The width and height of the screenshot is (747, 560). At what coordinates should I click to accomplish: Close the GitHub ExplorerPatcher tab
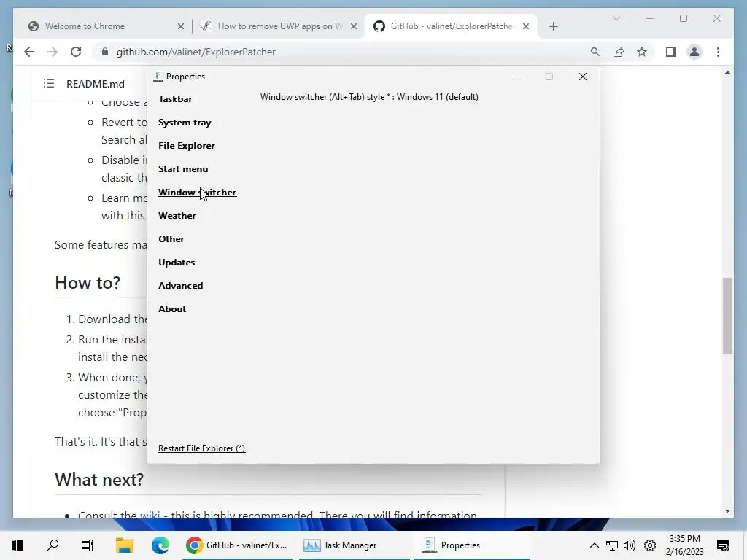tap(526, 26)
